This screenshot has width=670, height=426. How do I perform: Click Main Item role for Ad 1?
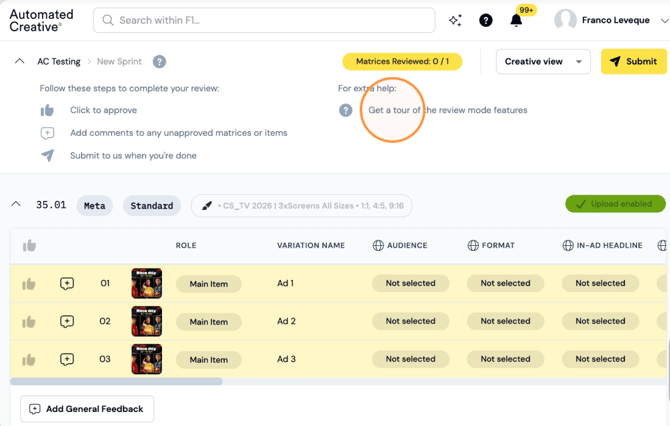point(209,284)
